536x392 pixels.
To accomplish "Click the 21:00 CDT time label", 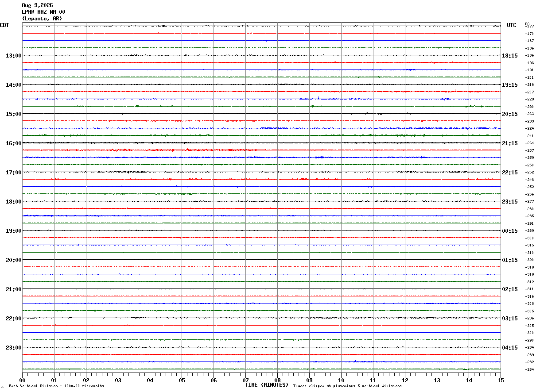I will [13, 289].
